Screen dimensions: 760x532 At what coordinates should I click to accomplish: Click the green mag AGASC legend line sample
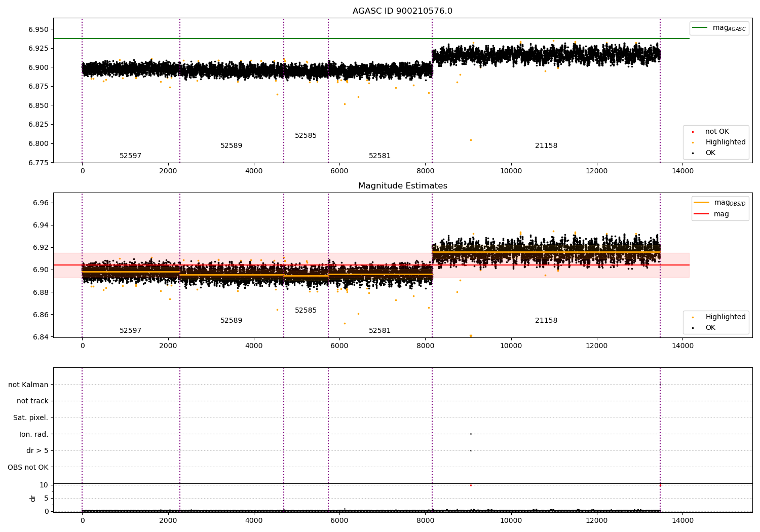(x=700, y=27)
